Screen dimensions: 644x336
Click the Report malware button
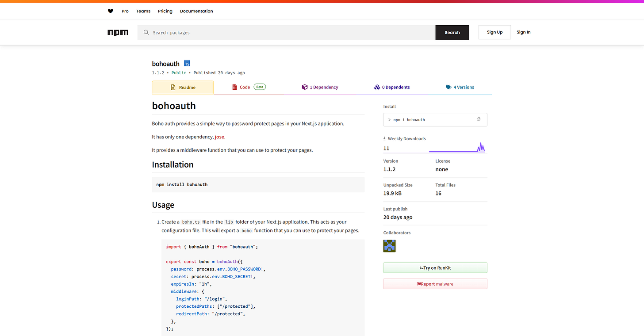pyautogui.click(x=435, y=284)
